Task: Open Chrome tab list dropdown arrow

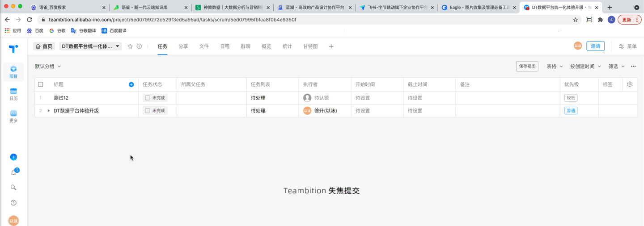Action: pyautogui.click(x=637, y=8)
